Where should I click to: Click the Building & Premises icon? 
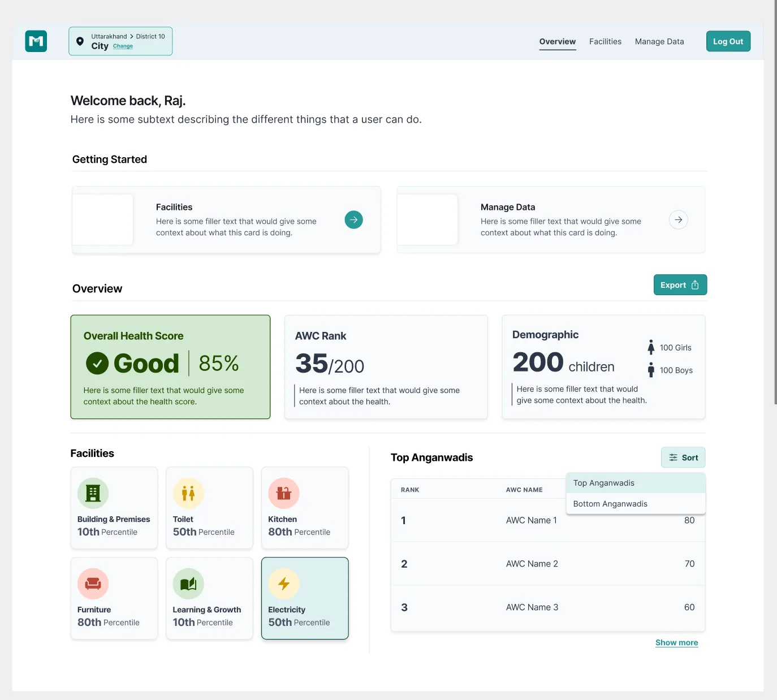(x=93, y=493)
